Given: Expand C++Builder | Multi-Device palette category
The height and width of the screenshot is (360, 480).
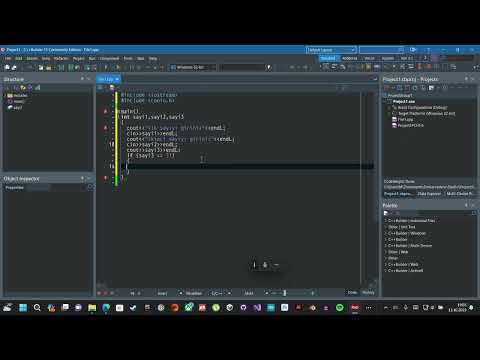Looking at the screenshot, I should tap(386, 246).
